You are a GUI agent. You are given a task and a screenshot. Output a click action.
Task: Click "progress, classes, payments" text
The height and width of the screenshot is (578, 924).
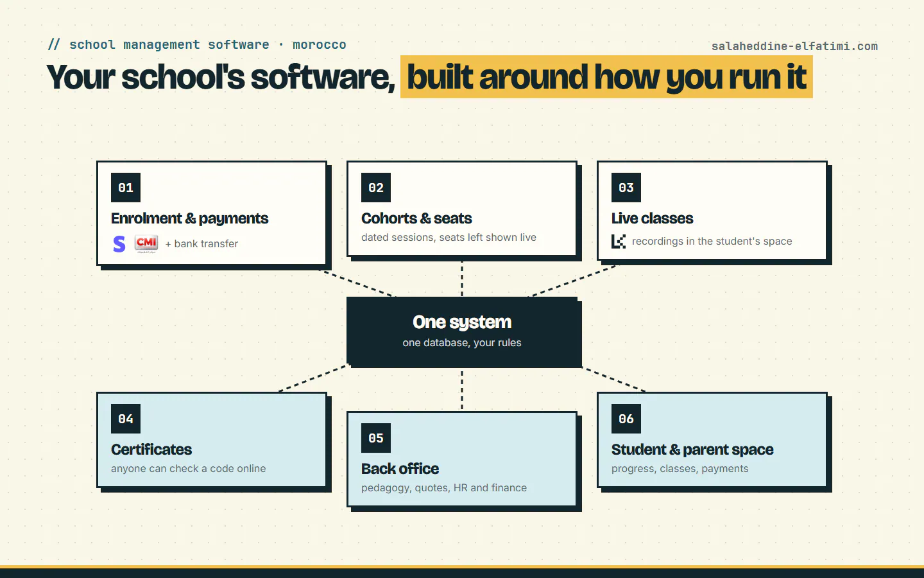(x=680, y=469)
